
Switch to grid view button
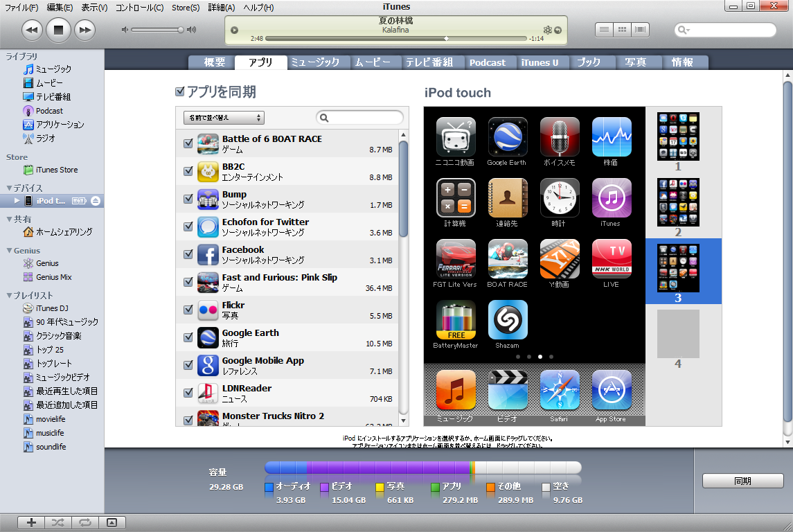pos(622,30)
